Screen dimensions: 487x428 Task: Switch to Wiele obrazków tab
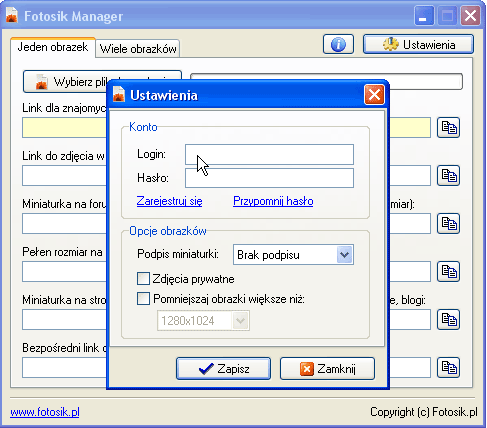pyautogui.click(x=138, y=49)
